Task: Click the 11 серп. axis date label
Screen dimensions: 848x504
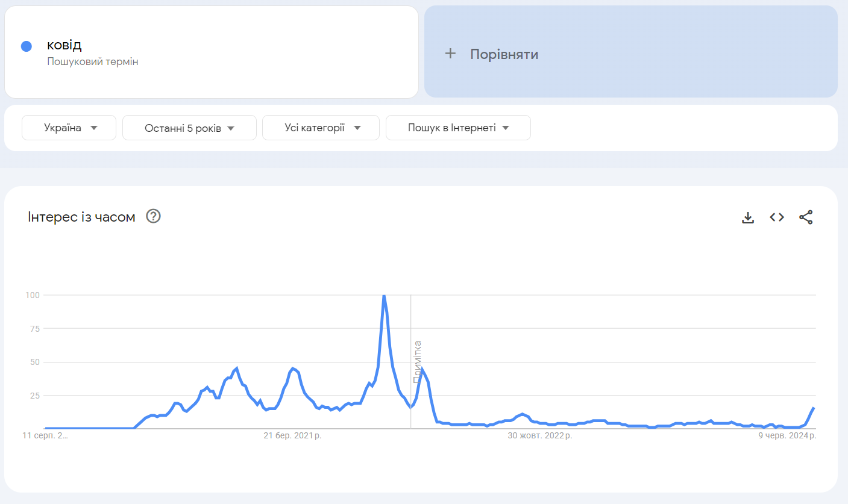Action: [x=45, y=435]
